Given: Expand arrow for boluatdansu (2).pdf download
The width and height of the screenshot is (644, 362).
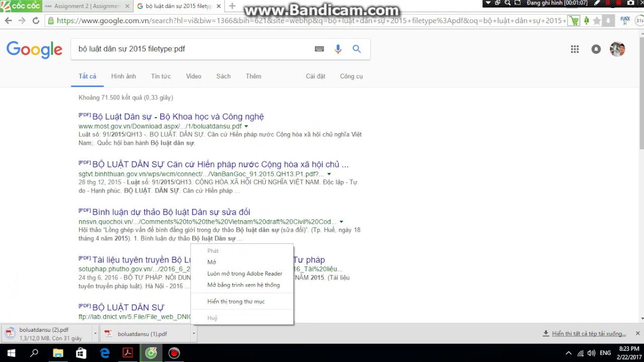Looking at the screenshot, I should (95, 333).
